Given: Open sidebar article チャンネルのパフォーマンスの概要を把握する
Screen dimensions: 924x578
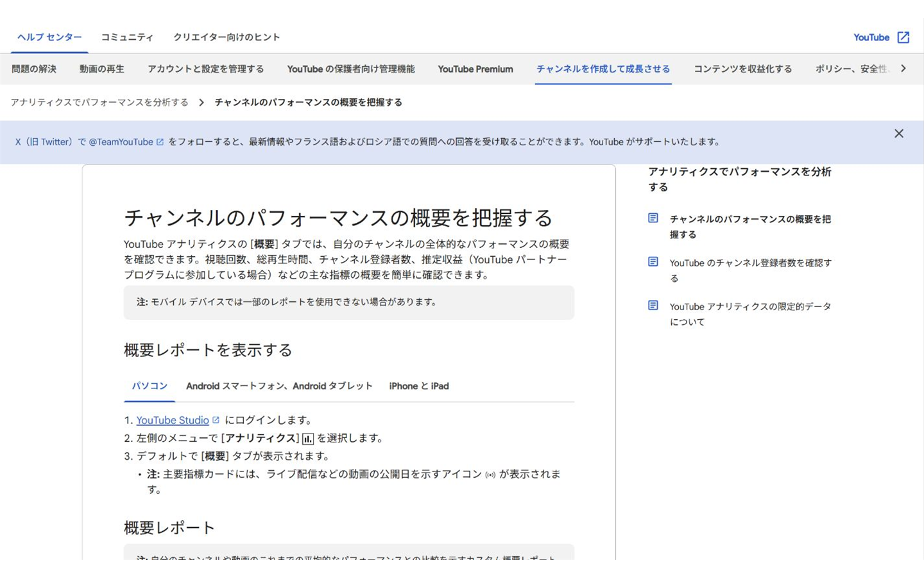Looking at the screenshot, I should (750, 227).
